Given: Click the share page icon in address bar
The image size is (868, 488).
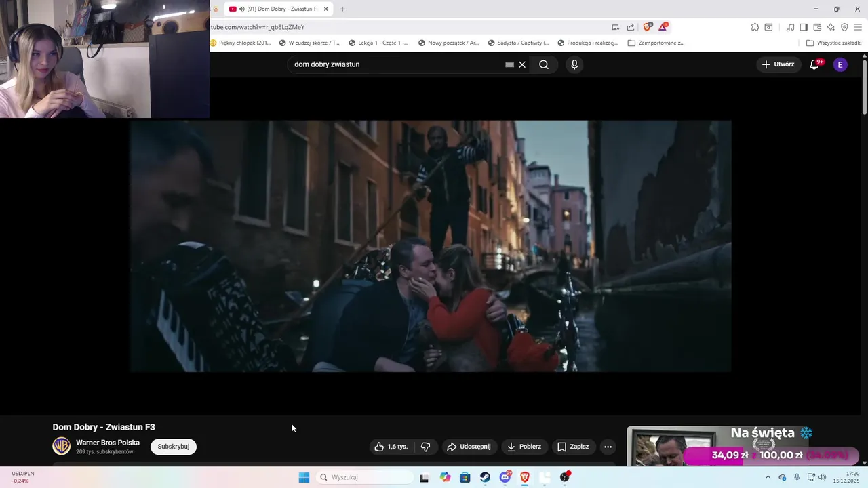Looking at the screenshot, I should pos(631,27).
